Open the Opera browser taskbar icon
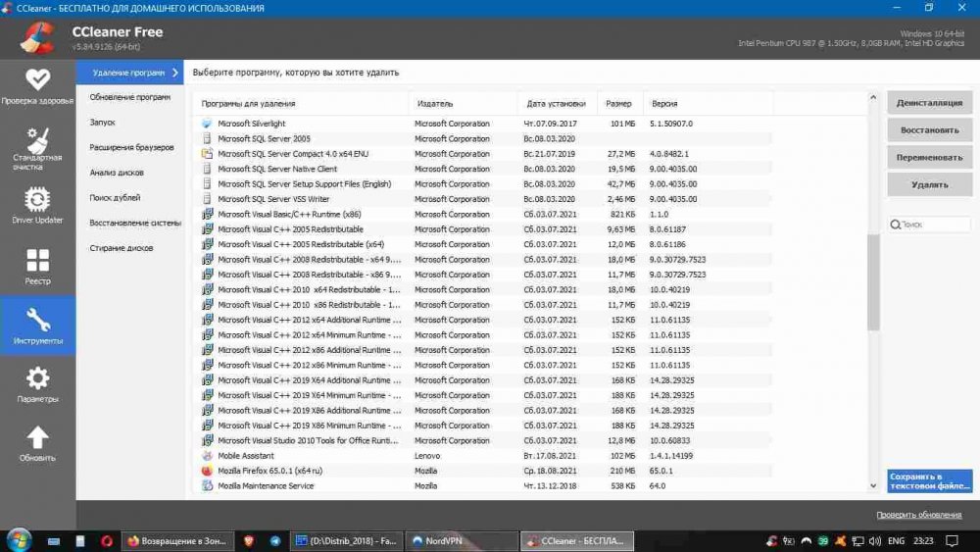Image resolution: width=980 pixels, height=552 pixels. coord(107,540)
